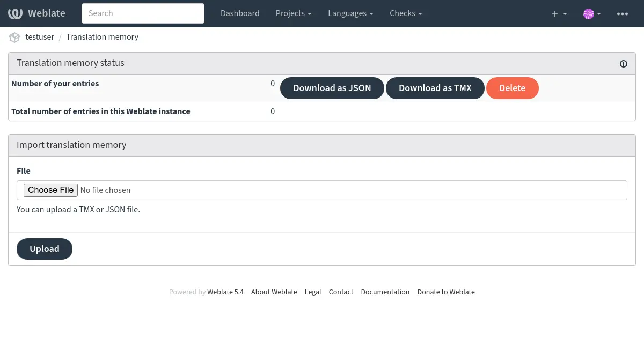Image resolution: width=644 pixels, height=357 pixels.
Task: Click the Upload button
Action: click(45, 249)
